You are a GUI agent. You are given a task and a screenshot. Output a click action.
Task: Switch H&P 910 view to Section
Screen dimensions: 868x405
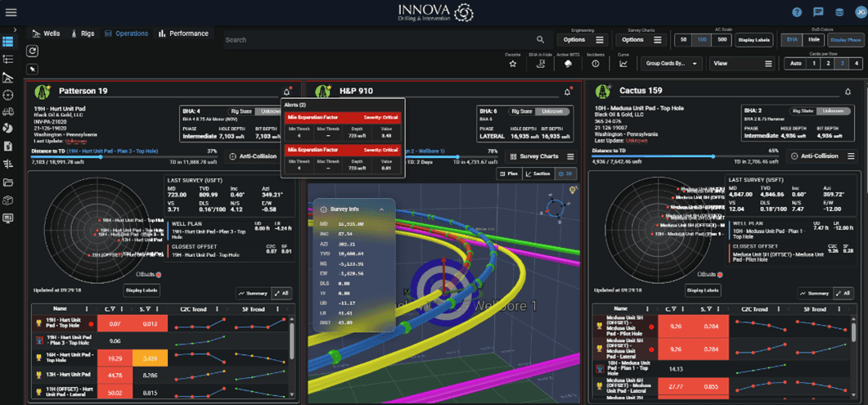point(538,173)
